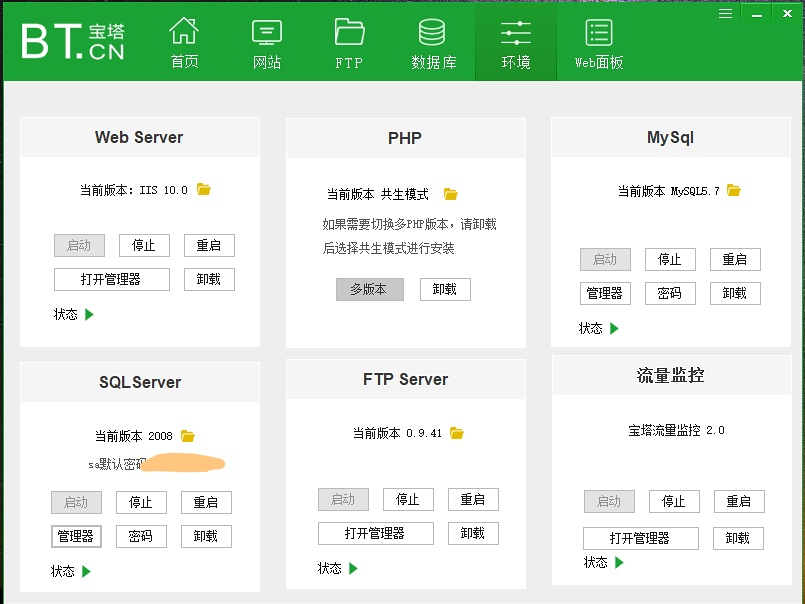Open the hamburger menu in title bar

coord(725,13)
